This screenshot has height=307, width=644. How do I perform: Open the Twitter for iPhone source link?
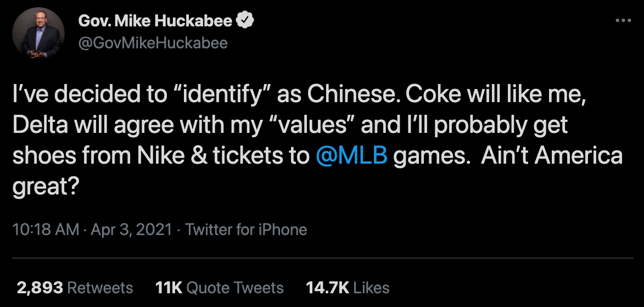click(x=246, y=229)
